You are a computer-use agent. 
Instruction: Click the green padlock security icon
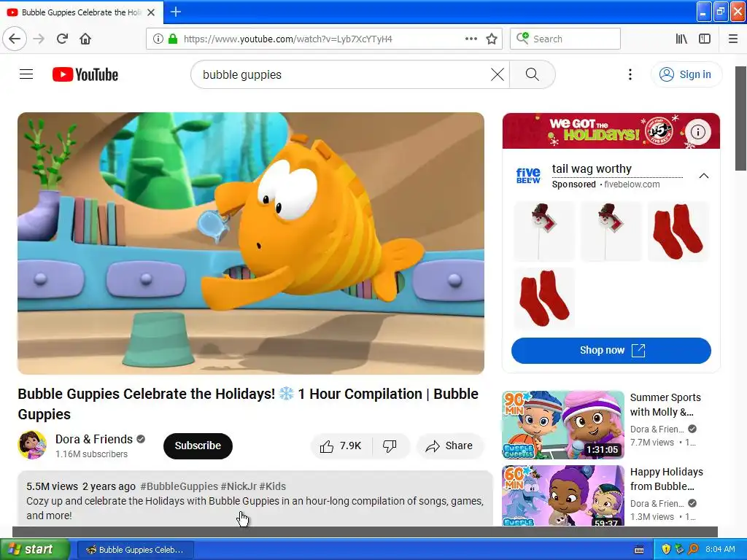[172, 39]
